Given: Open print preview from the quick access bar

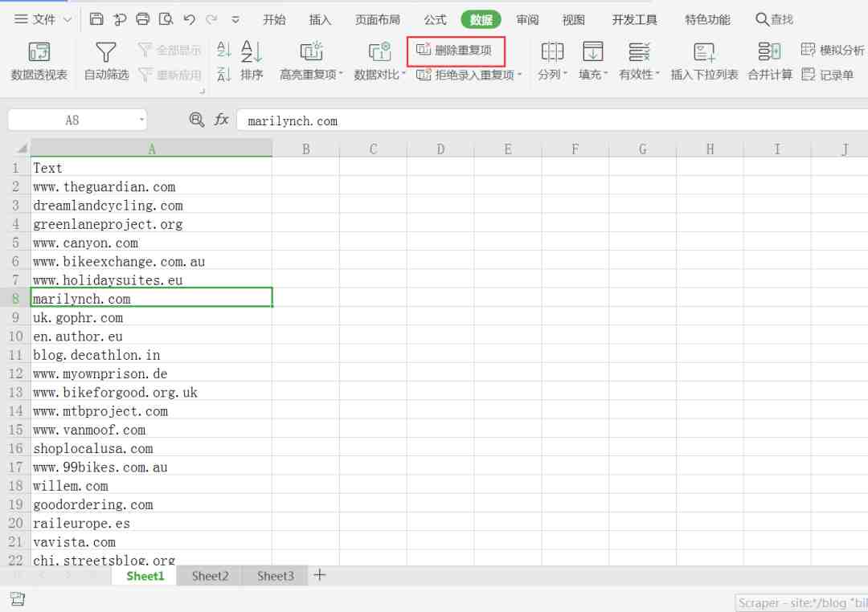Looking at the screenshot, I should (x=166, y=19).
